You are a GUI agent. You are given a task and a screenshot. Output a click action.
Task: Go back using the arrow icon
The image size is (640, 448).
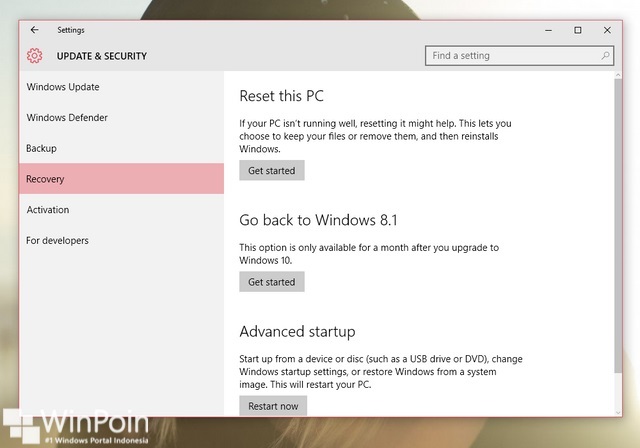pyautogui.click(x=35, y=30)
